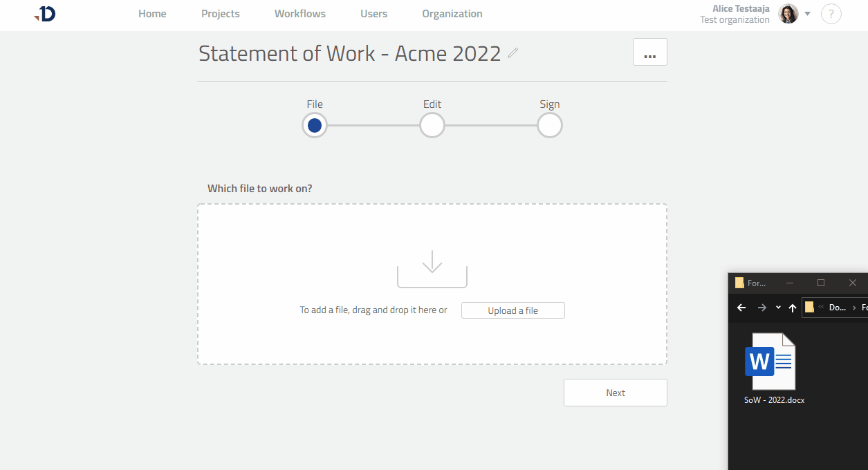Click the folder icon in the address bar
The width and height of the screenshot is (868, 470).
[x=808, y=307]
